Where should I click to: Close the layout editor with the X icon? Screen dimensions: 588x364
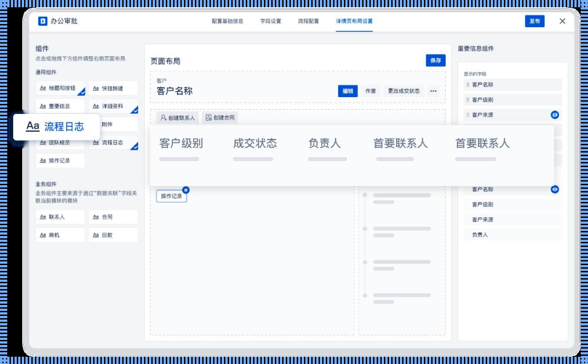coord(562,21)
